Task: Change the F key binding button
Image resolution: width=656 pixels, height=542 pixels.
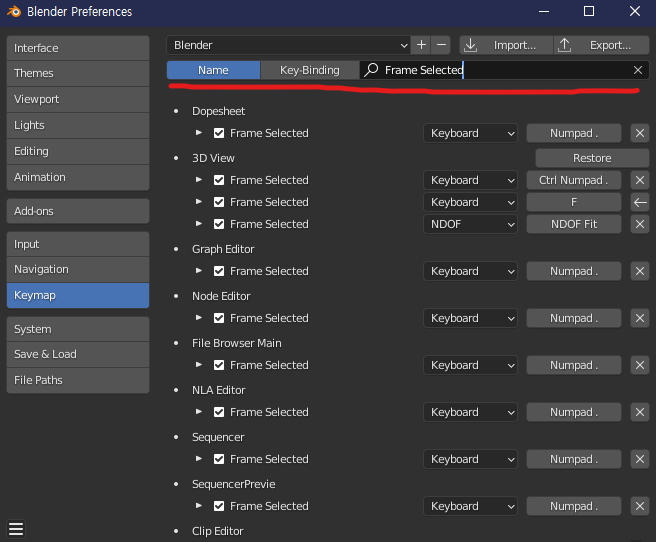Action: click(x=574, y=202)
